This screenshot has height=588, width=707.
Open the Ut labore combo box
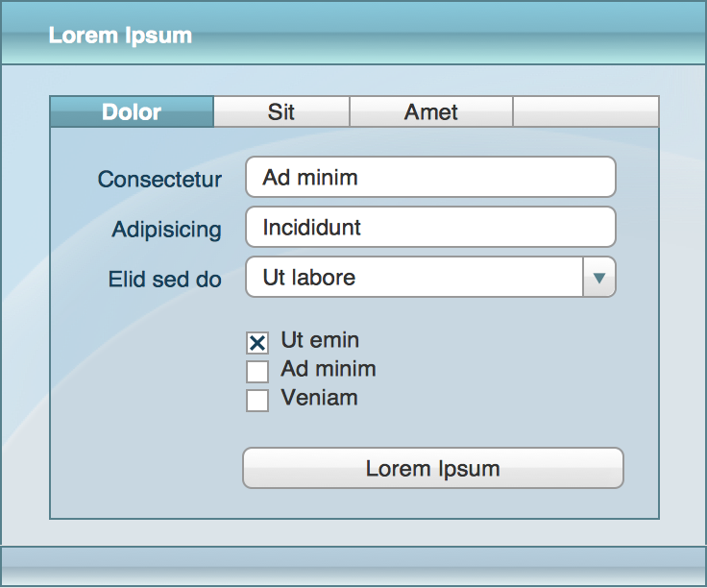click(x=430, y=277)
